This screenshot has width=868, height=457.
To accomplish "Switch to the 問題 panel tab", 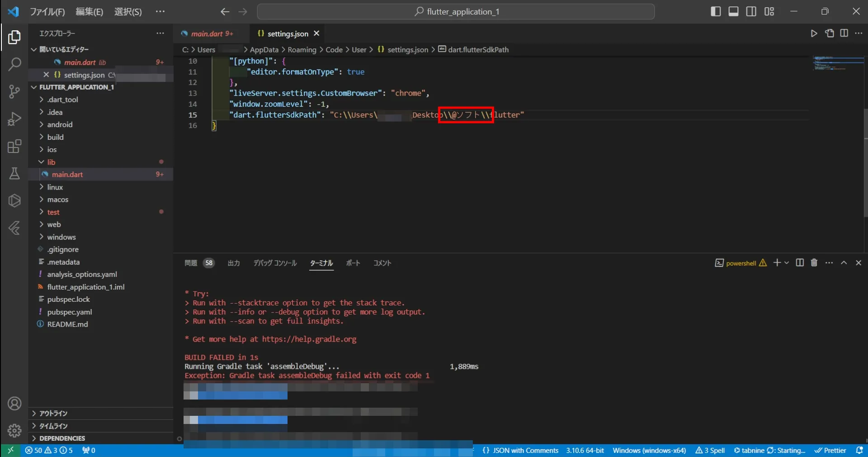I will 191,263.
